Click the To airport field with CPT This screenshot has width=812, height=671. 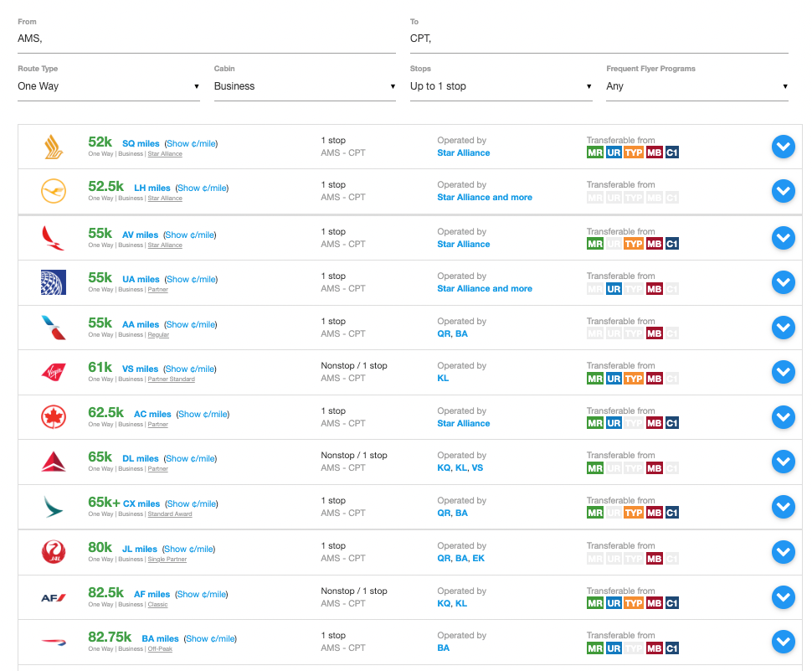pos(599,39)
